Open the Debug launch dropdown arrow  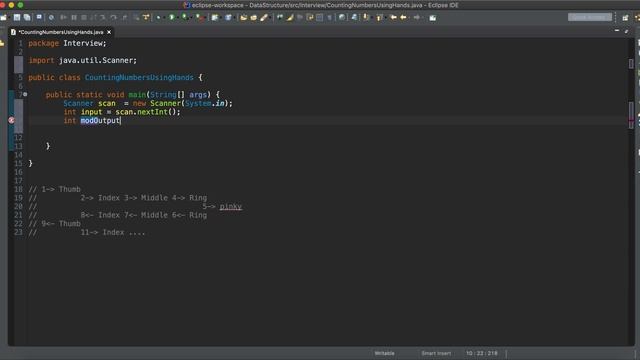tap(164, 18)
